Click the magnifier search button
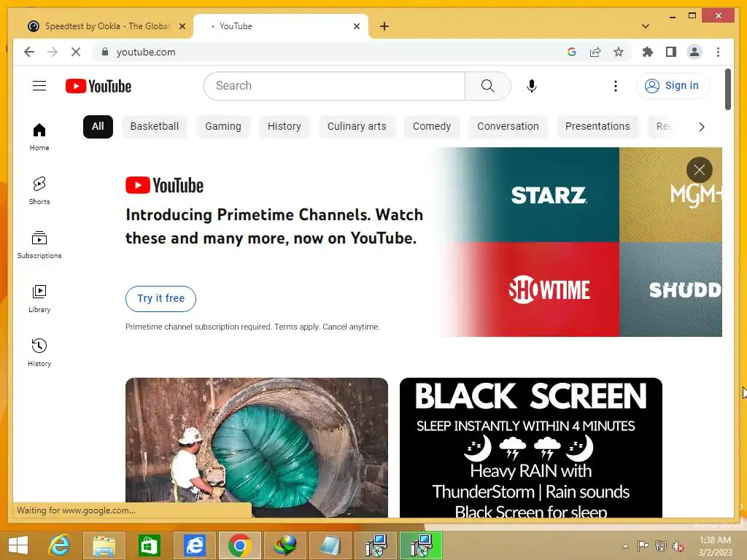 (x=487, y=86)
